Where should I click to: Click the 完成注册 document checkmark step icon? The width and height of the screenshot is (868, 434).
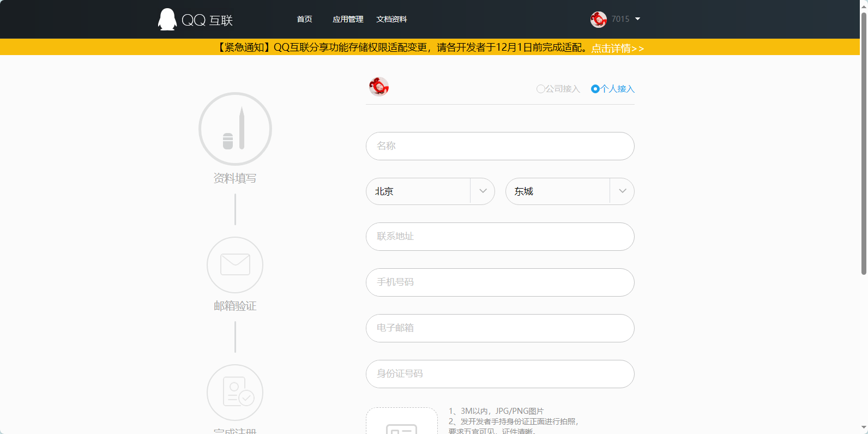(x=235, y=393)
